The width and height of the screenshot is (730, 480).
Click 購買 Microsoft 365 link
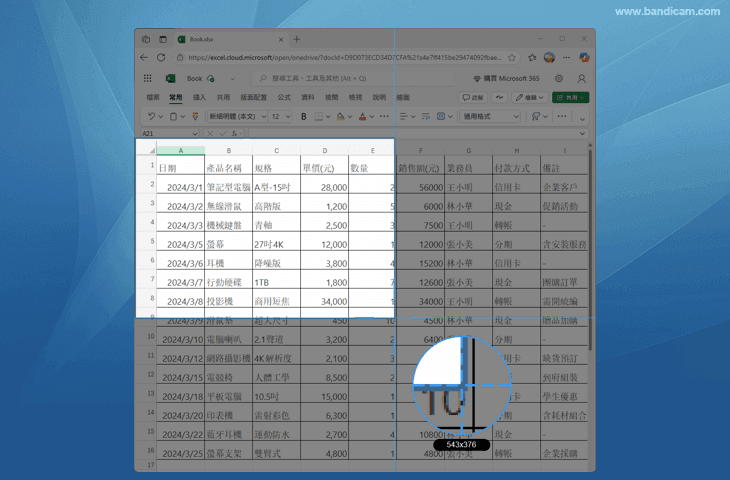[506, 78]
